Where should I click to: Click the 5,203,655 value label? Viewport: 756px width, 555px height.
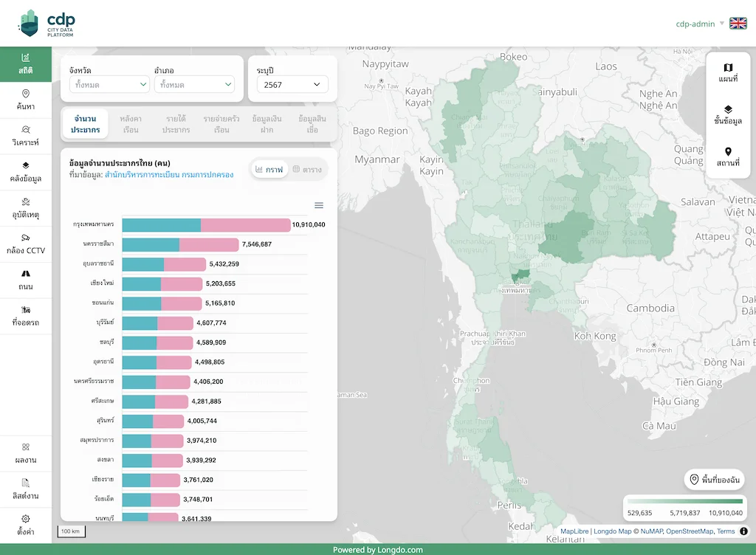(x=220, y=283)
